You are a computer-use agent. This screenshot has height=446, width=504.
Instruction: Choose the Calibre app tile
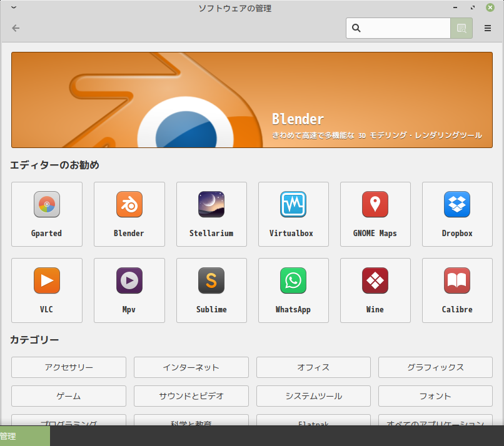[x=457, y=290]
